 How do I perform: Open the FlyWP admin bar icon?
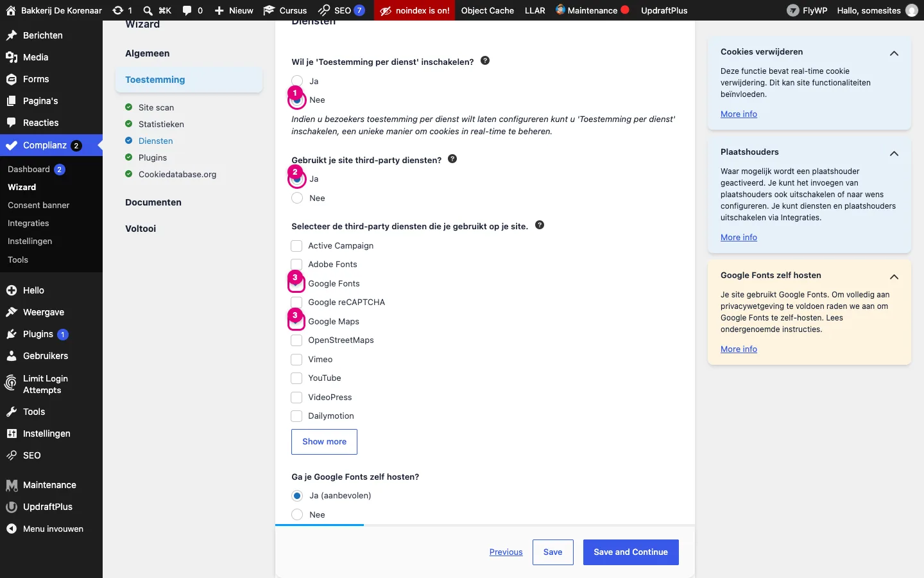click(x=793, y=10)
